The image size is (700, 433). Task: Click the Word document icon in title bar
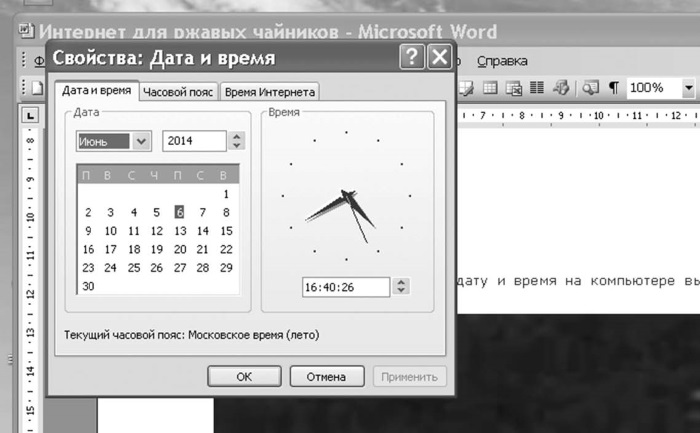click(x=26, y=30)
